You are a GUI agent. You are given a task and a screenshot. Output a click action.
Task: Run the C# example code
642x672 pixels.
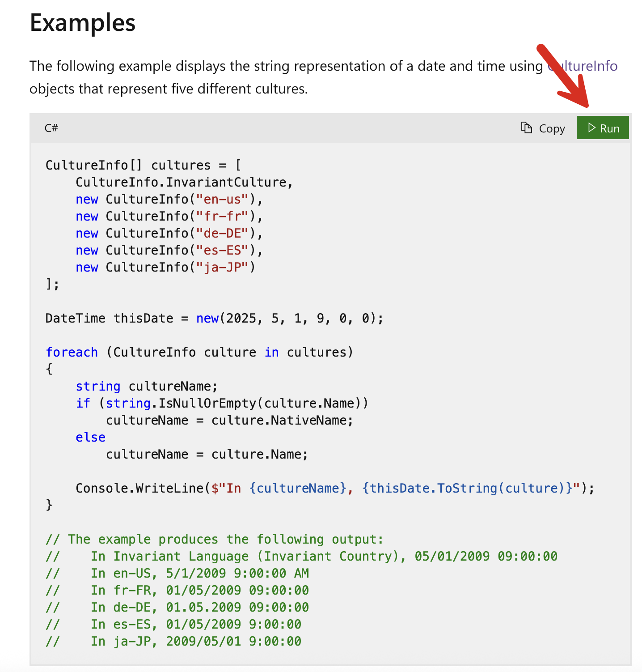coord(603,128)
